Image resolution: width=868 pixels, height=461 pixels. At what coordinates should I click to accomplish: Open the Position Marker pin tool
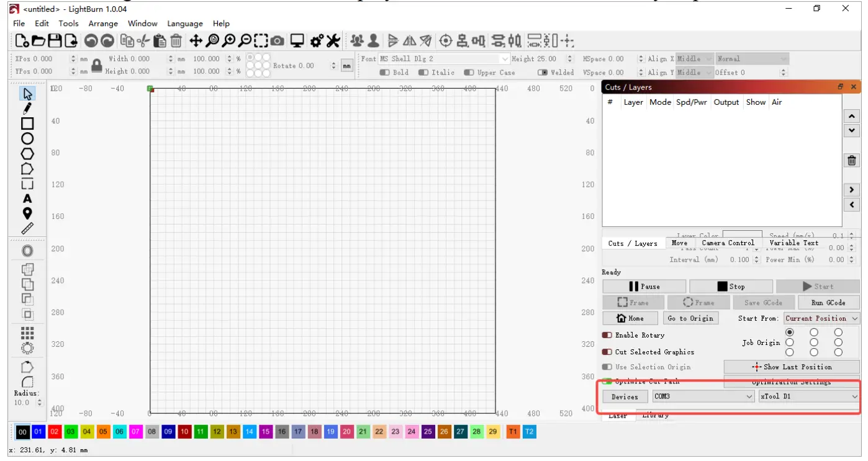27,213
